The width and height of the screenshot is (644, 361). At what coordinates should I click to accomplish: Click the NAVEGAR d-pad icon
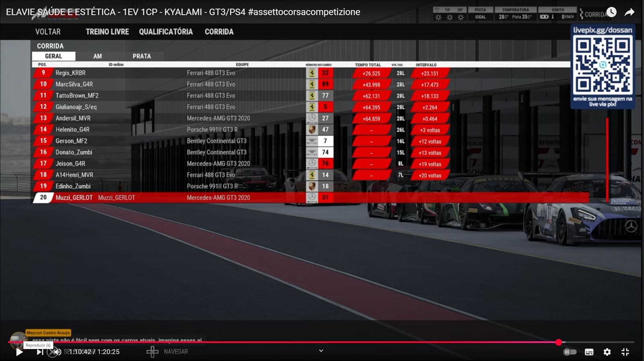[153, 352]
